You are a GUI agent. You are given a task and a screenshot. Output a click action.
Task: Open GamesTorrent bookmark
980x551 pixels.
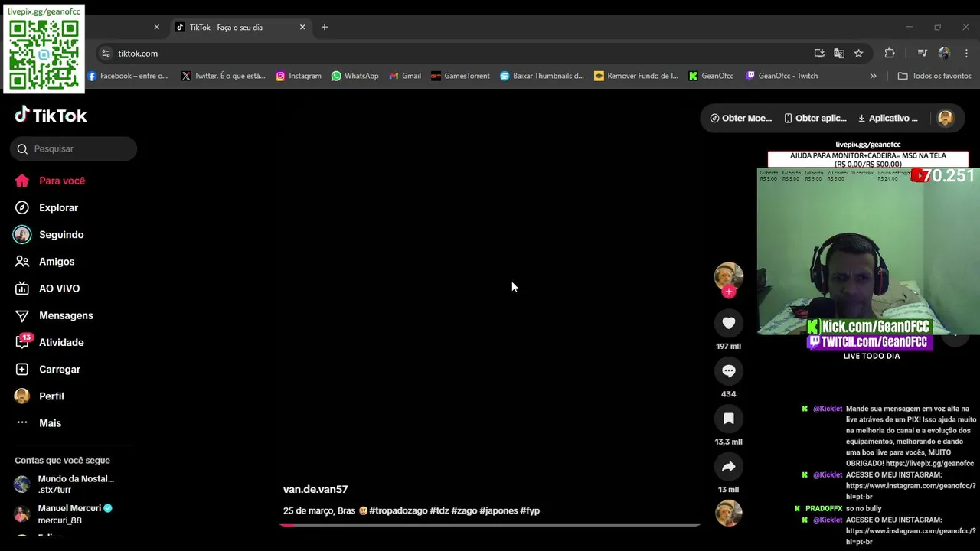pyautogui.click(x=459, y=76)
